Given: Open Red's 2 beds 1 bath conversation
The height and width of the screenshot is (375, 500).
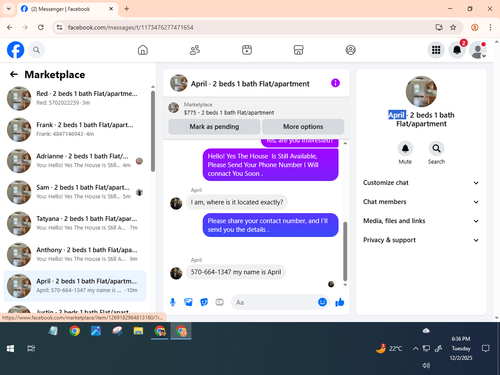Looking at the screenshot, I should coord(75,98).
